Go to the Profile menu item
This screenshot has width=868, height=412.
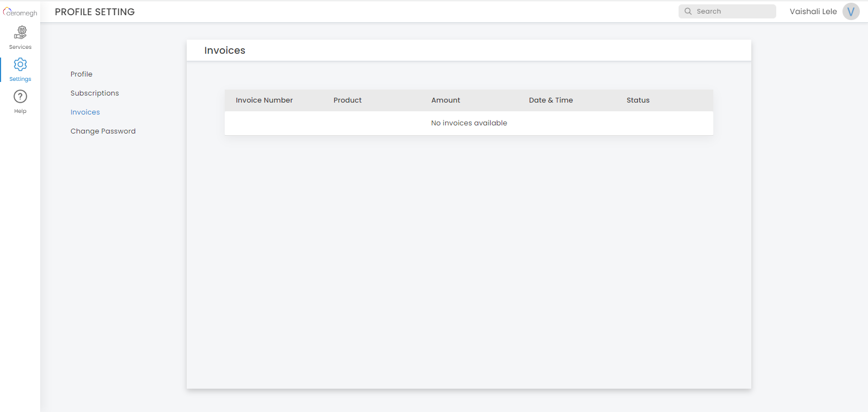[x=81, y=74]
